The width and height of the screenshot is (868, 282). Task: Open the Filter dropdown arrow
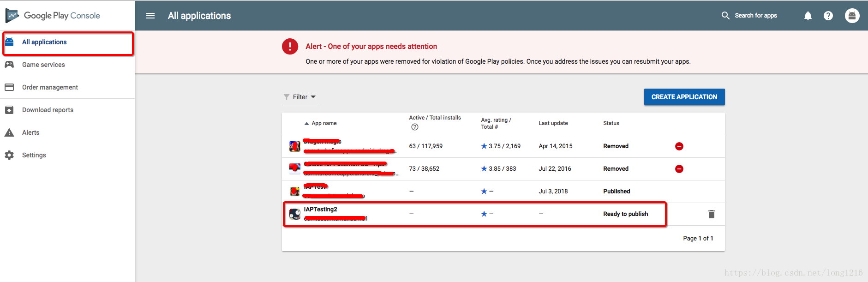tap(313, 97)
